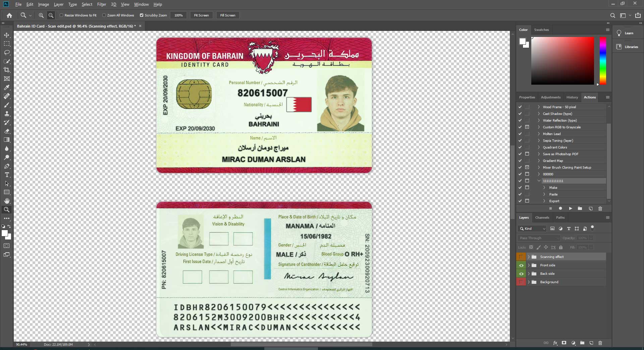Click the Fit Screen button

click(201, 15)
